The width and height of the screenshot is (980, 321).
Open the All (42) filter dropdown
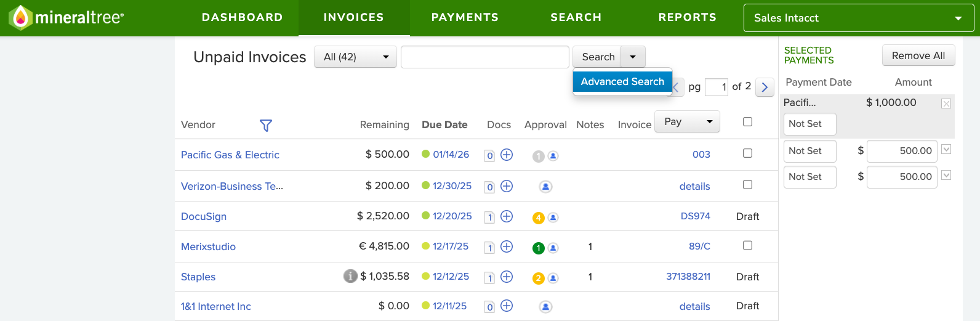(x=355, y=57)
